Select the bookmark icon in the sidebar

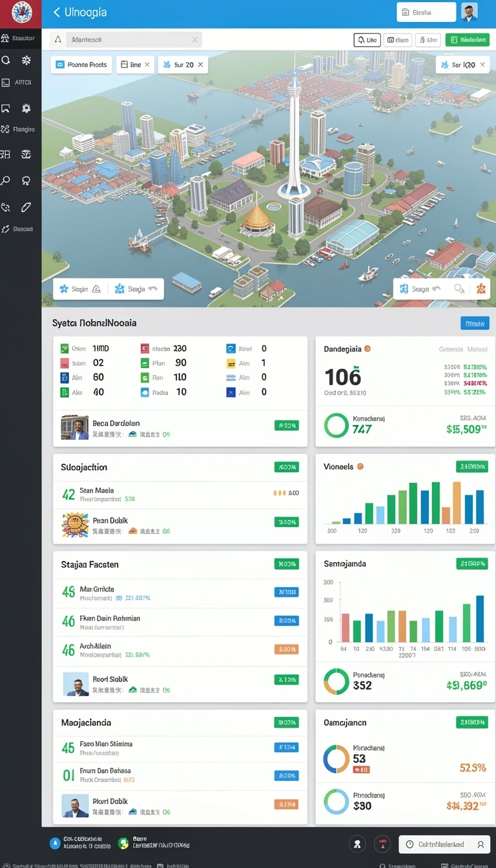point(6,108)
